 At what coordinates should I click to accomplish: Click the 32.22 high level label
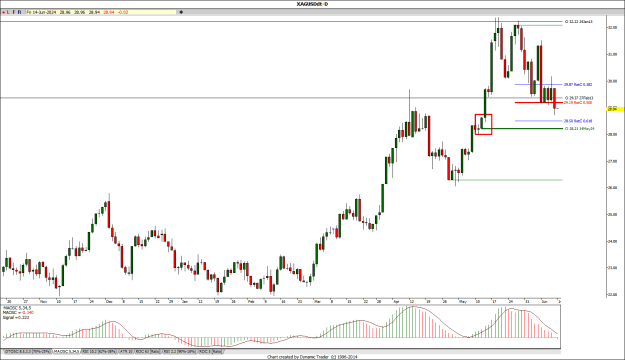tap(579, 22)
